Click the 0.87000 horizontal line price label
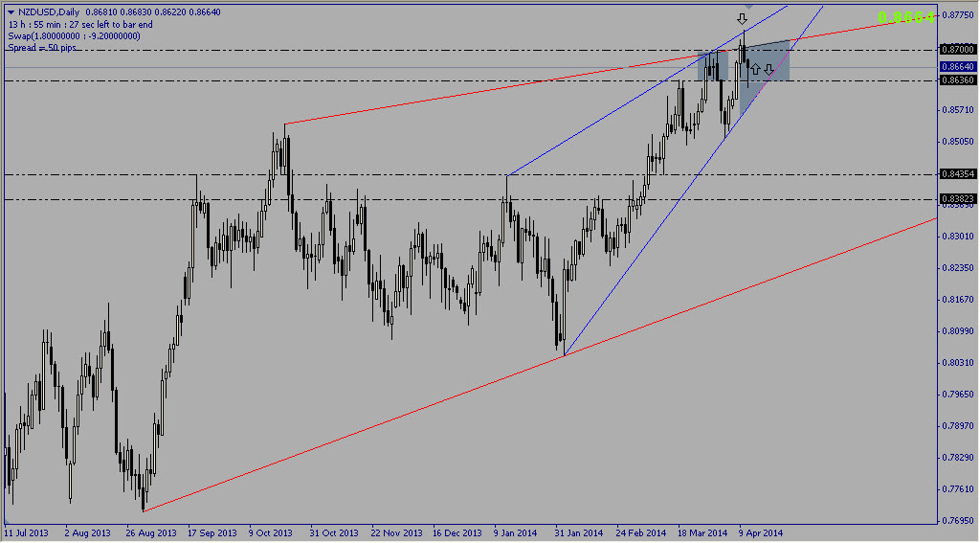980x543 pixels. pos(957,49)
